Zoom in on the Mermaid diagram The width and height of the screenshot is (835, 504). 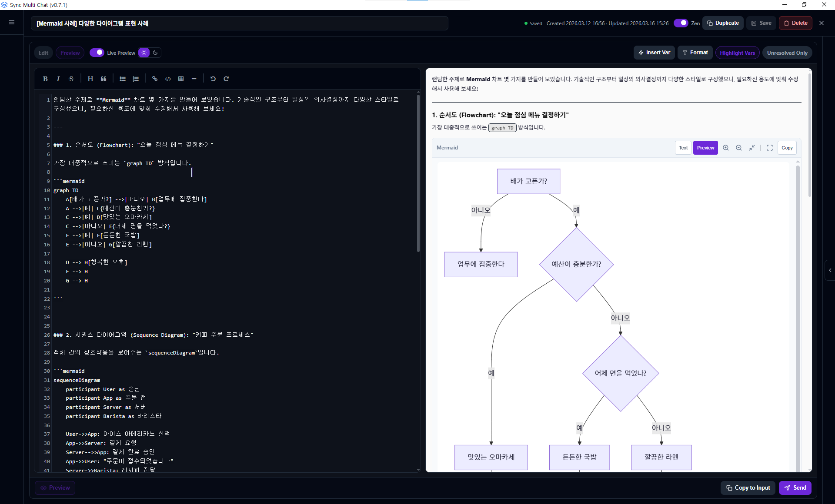pos(726,148)
